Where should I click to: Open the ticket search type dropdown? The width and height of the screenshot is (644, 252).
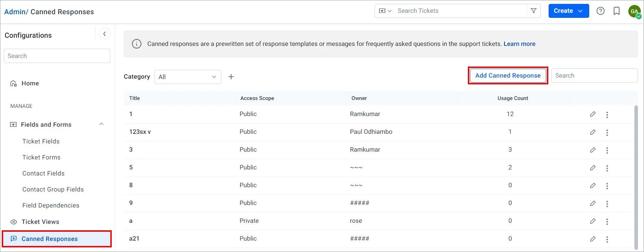point(385,11)
